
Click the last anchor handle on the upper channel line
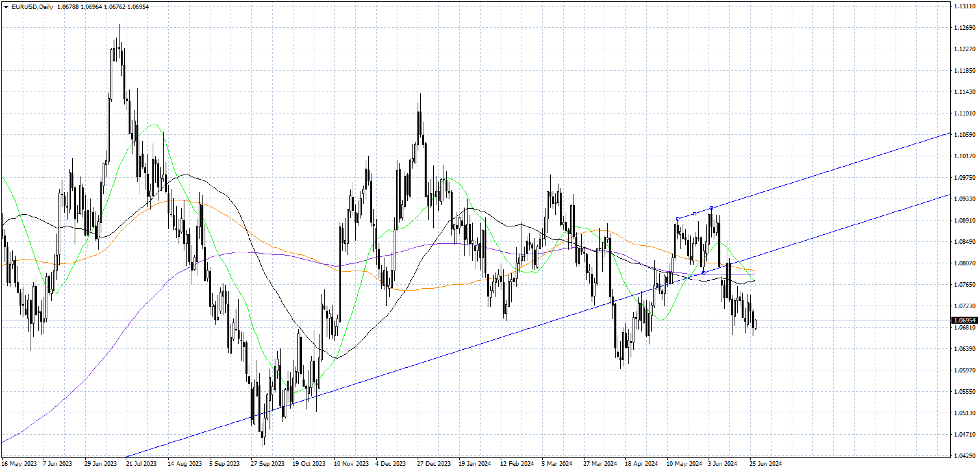(711, 208)
